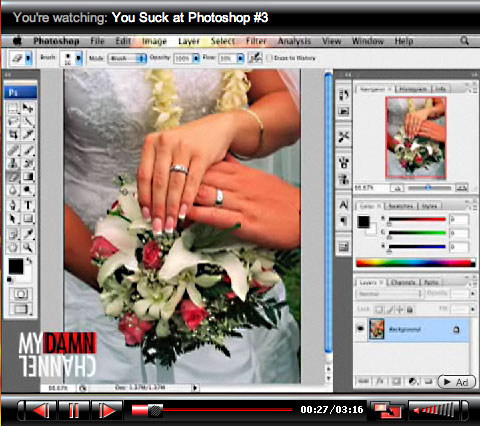Open the Layer menu
This screenshot has height=426, width=480.
coord(189,41)
